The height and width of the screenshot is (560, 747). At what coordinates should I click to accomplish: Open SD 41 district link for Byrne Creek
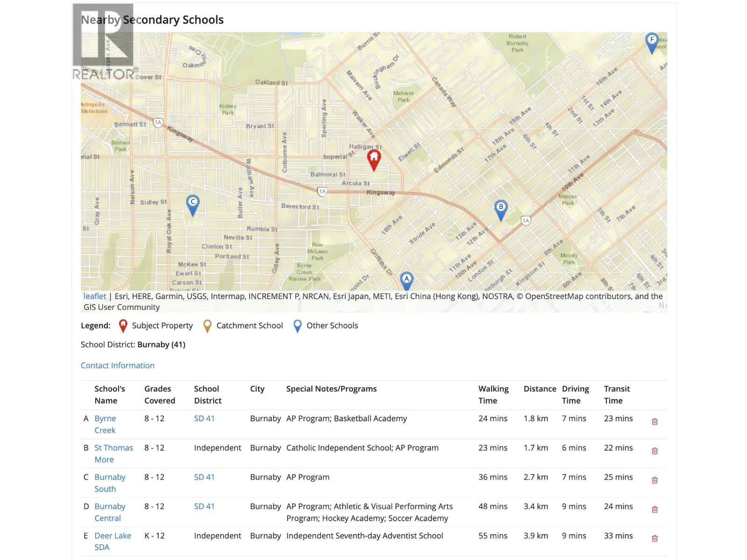tap(204, 419)
